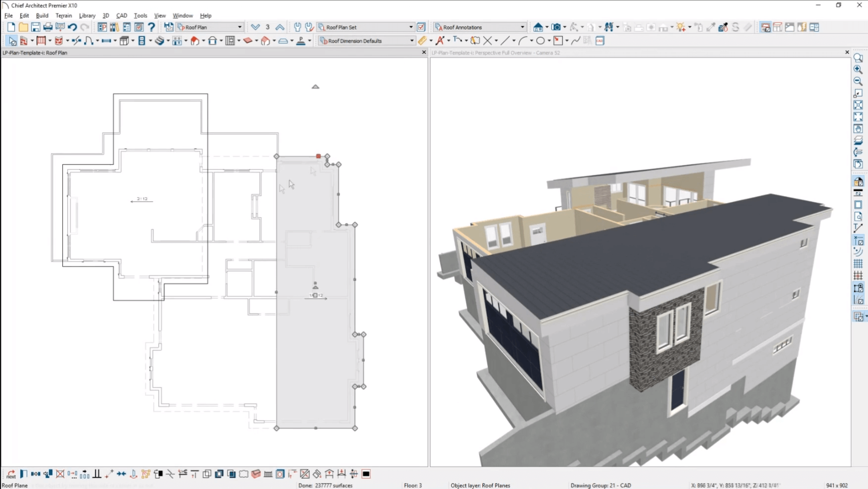The height and width of the screenshot is (489, 868).
Task: Click the Library Browser books icon
Action: click(x=114, y=27)
